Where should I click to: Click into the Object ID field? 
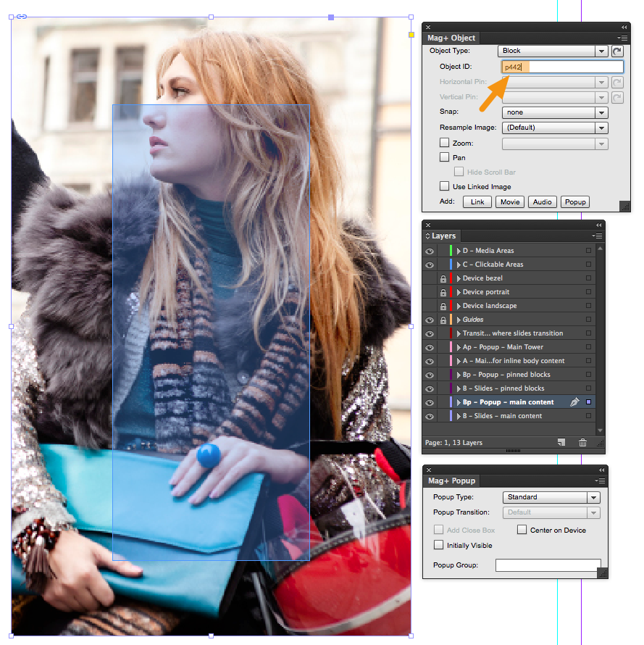click(x=562, y=67)
